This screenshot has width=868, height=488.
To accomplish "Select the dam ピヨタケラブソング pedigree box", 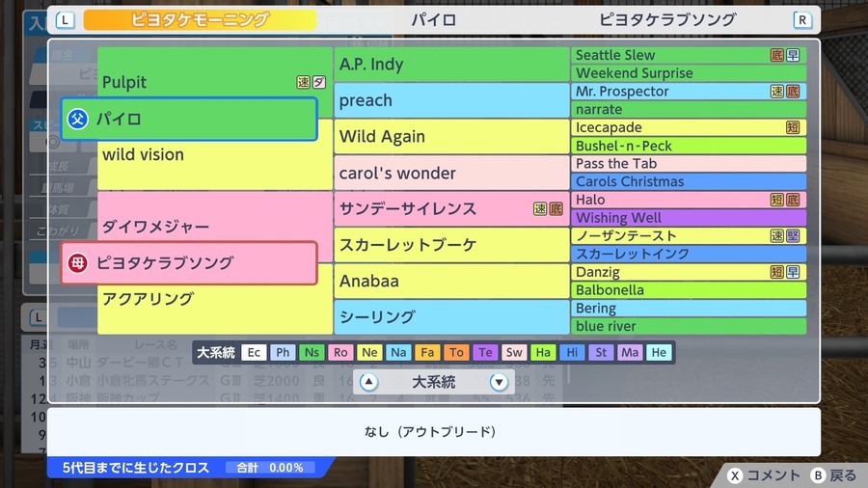I will click(189, 263).
